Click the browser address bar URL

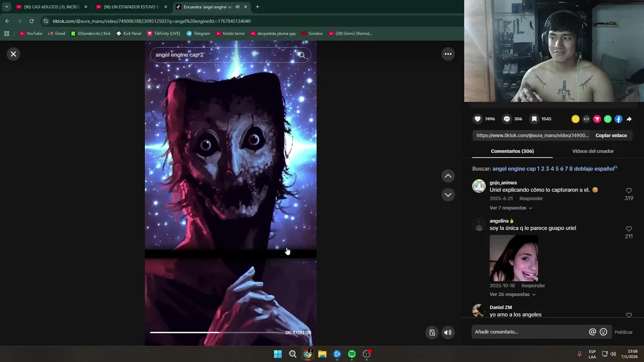(151, 21)
